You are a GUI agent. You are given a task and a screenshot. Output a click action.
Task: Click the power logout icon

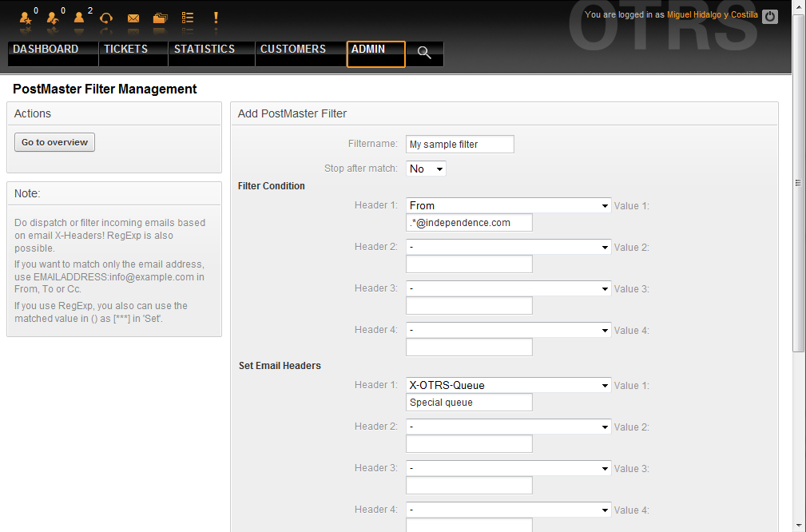point(769,16)
